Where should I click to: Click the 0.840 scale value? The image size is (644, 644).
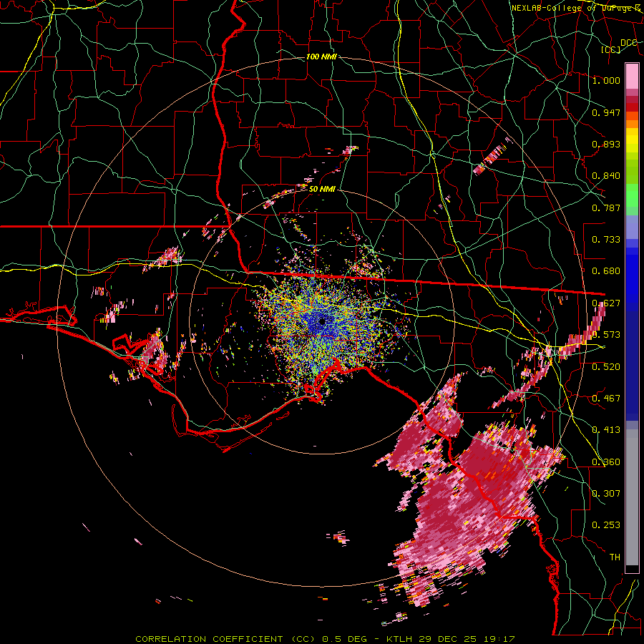[x=606, y=176]
